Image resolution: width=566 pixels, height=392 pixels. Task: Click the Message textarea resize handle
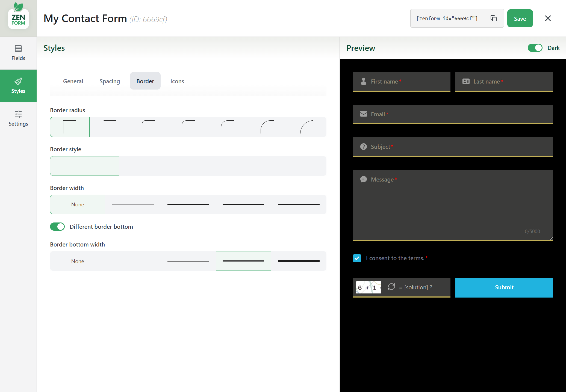point(551,238)
